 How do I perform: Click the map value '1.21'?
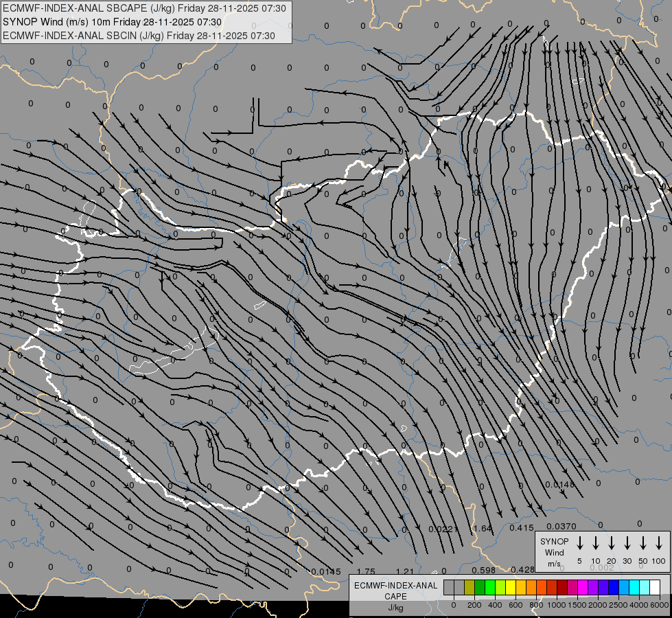click(404, 572)
